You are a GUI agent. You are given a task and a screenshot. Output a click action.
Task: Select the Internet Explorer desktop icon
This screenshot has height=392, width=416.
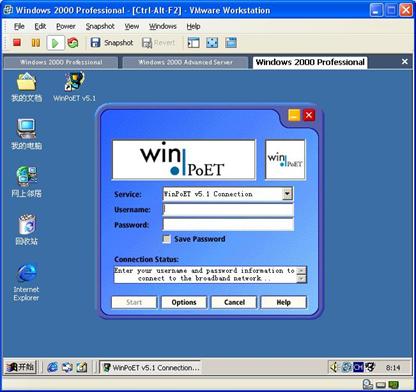(x=26, y=283)
